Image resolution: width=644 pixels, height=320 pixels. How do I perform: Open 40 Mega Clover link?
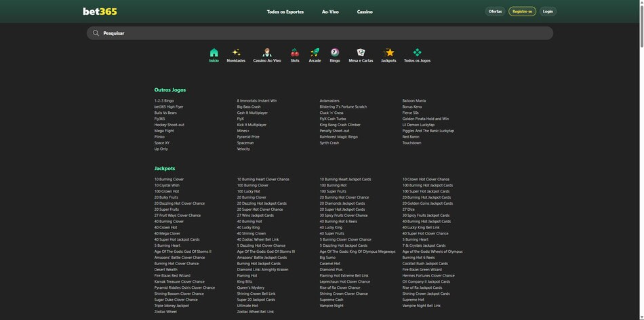[167, 234]
